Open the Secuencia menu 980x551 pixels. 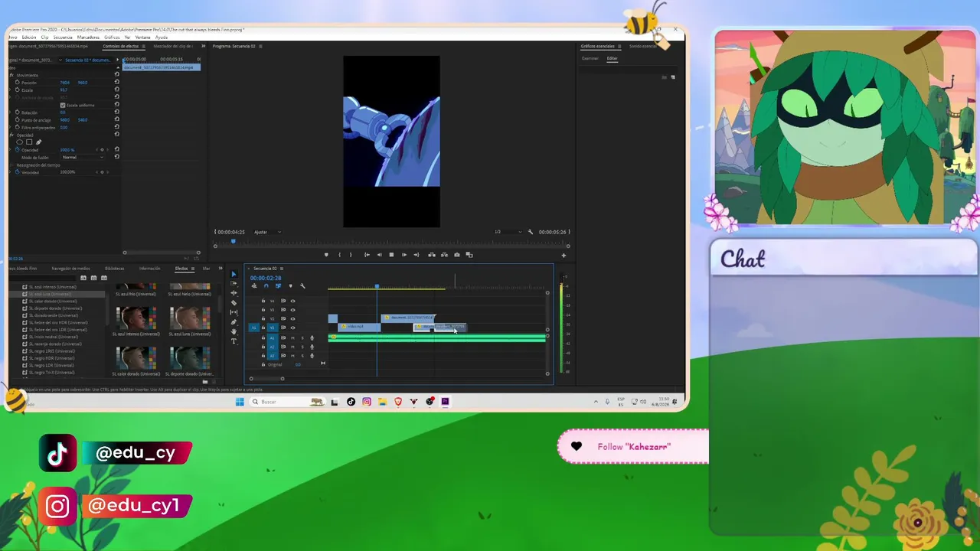click(x=63, y=37)
